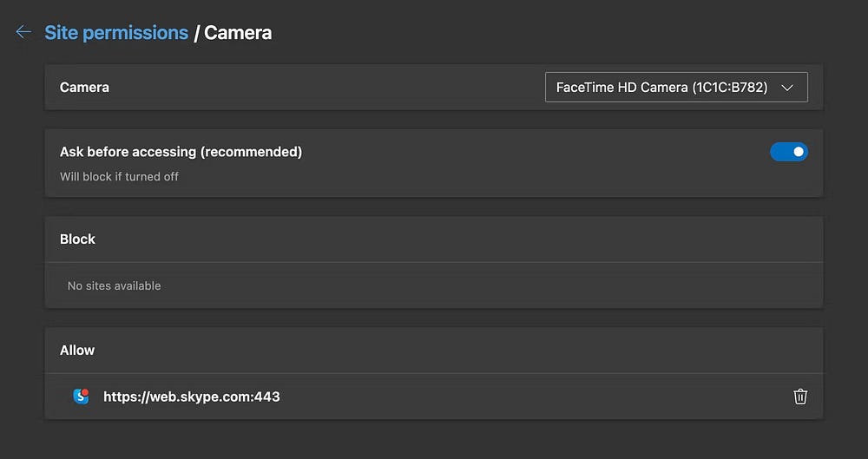Click the Will block if turned off note

[119, 177]
